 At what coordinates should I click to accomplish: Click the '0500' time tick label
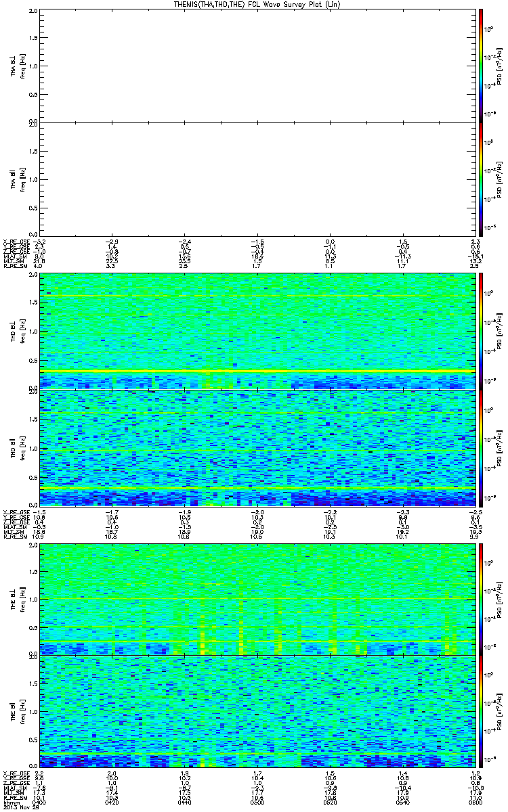coord(258,802)
